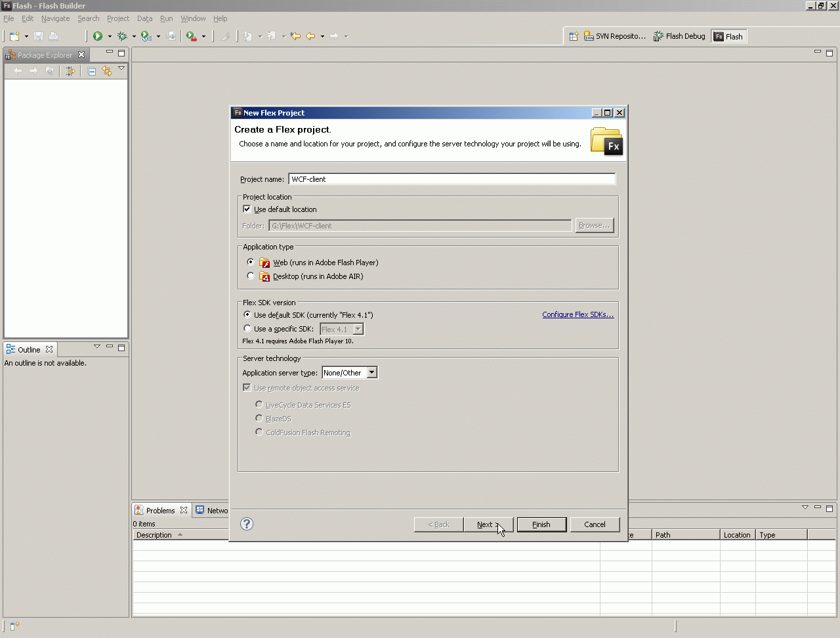The height and width of the screenshot is (638, 840).
Task: Close the Problems view tab
Action: click(x=184, y=510)
